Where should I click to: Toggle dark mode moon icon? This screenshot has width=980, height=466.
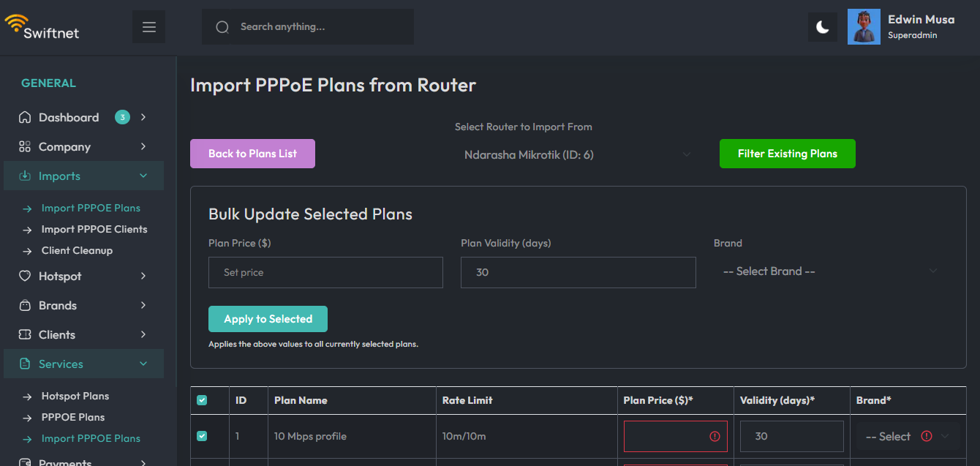823,27
